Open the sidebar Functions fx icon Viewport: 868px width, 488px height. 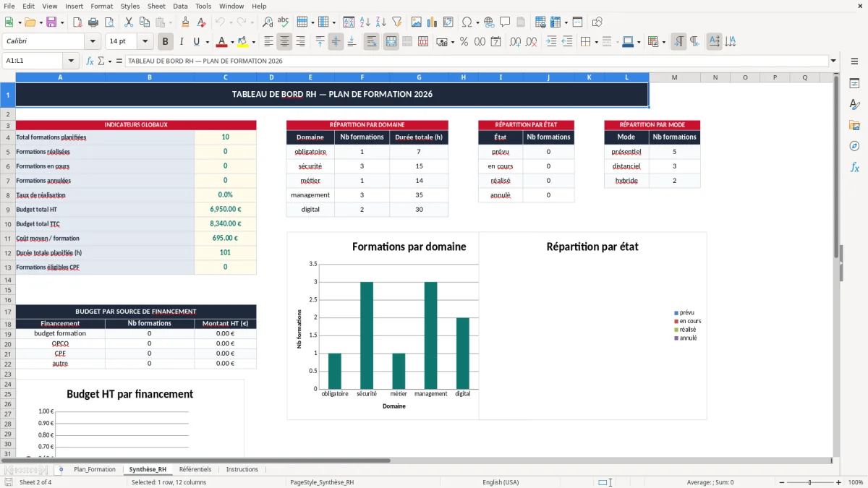tap(854, 167)
